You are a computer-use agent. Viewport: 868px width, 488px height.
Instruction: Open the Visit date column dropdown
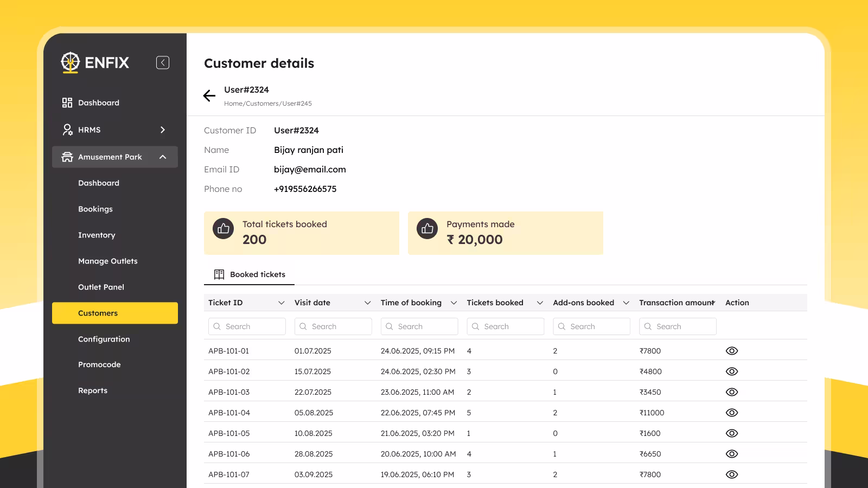368,303
